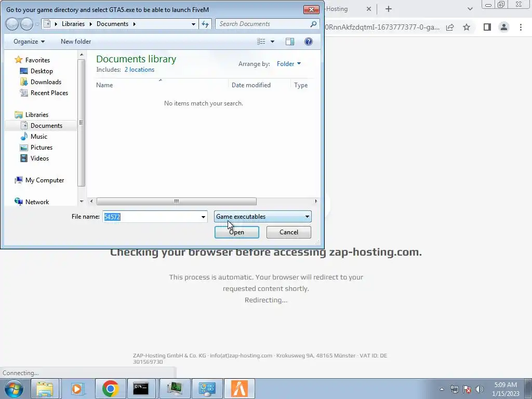Bookmark this page with the star
Image resolution: width=532 pixels, height=399 pixels.
click(x=467, y=27)
